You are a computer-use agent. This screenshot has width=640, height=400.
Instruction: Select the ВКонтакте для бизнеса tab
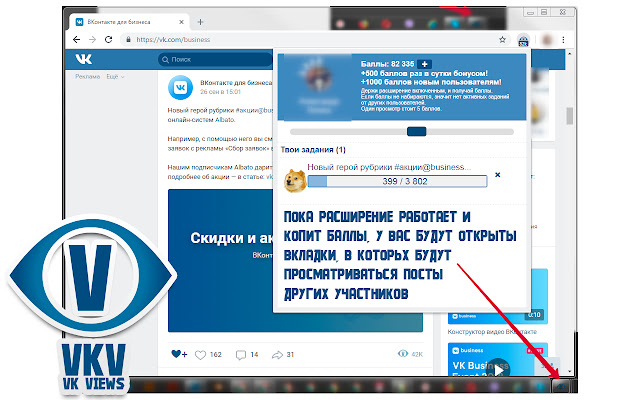(129, 22)
